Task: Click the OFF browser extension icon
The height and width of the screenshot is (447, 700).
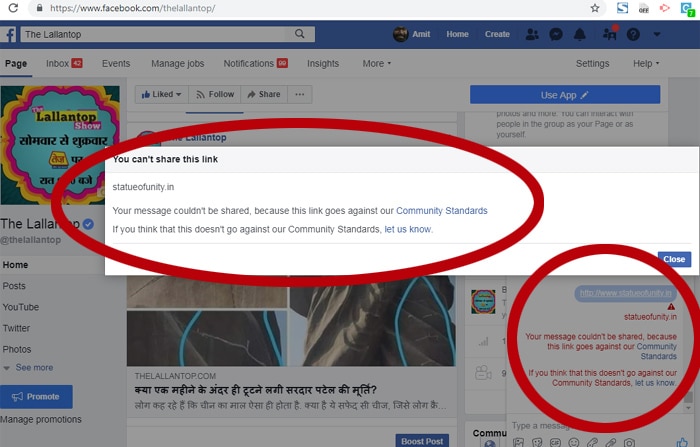Action: [x=643, y=8]
